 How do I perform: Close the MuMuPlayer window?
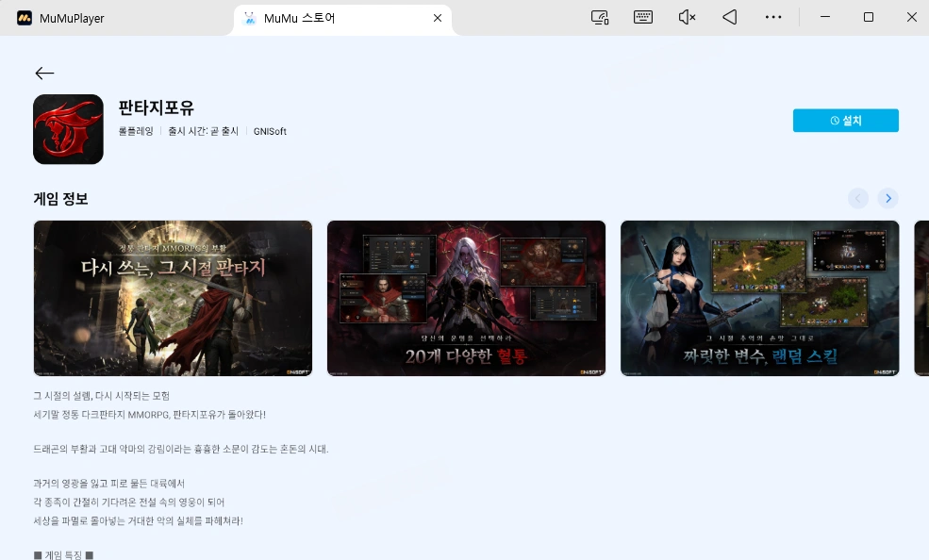(912, 17)
